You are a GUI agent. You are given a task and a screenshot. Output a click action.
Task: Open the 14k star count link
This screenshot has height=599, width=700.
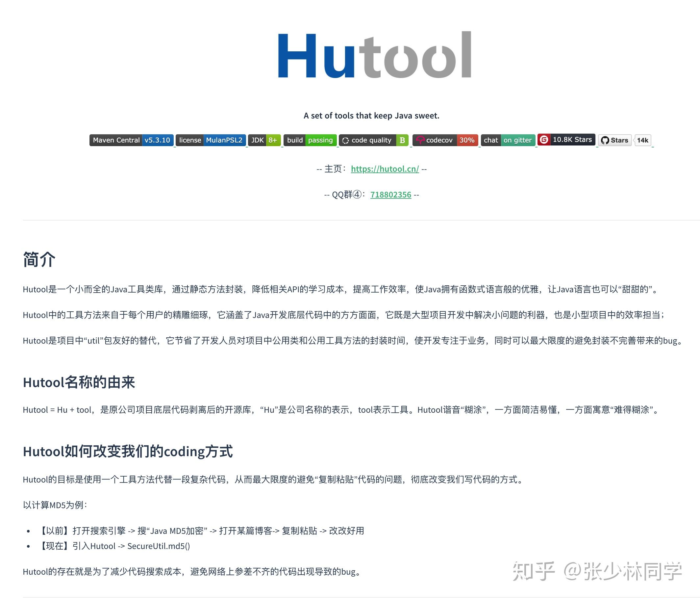click(x=643, y=140)
